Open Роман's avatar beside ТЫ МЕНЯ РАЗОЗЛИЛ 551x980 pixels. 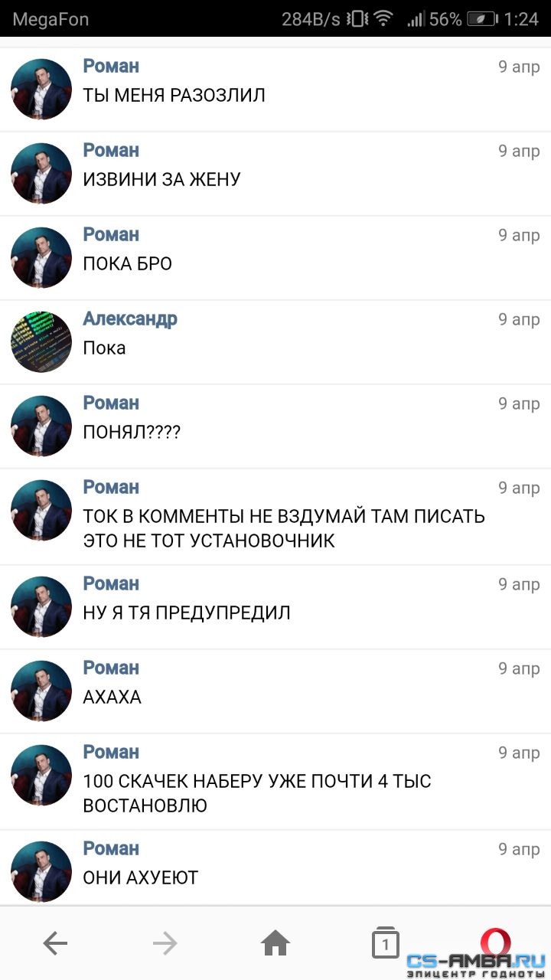(41, 89)
